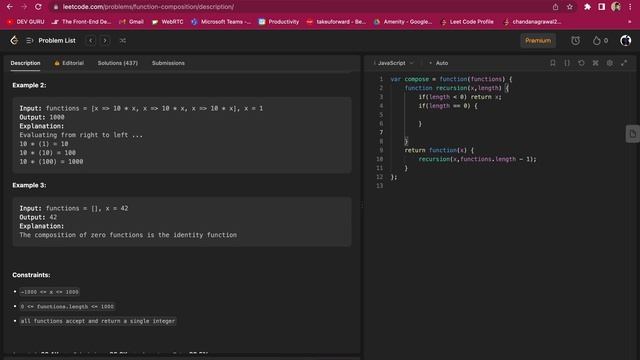The image size is (640, 360).
Task: Click the address bar URL field
Action: click(x=302, y=7)
